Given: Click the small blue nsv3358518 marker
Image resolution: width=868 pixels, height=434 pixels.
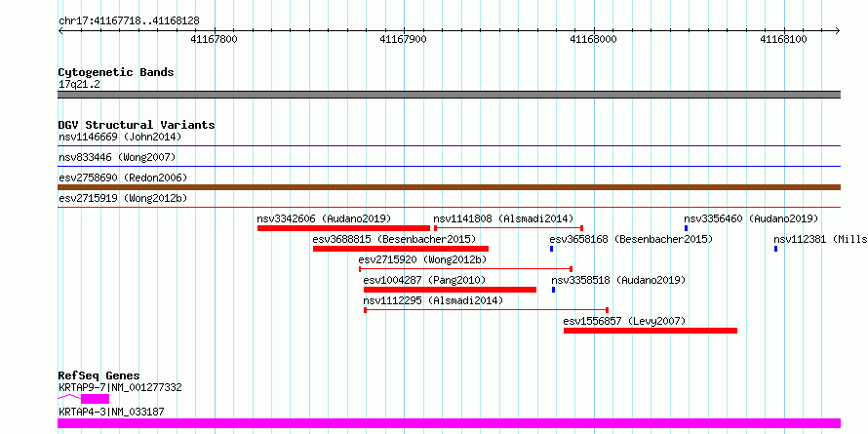Looking at the screenshot, I should [553, 290].
